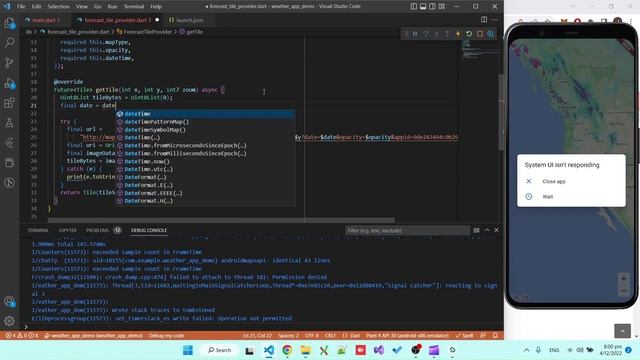The height and width of the screenshot is (360, 640).
Task: Trigger Flutter Hot Reload lightning icon
Action: click(458, 34)
